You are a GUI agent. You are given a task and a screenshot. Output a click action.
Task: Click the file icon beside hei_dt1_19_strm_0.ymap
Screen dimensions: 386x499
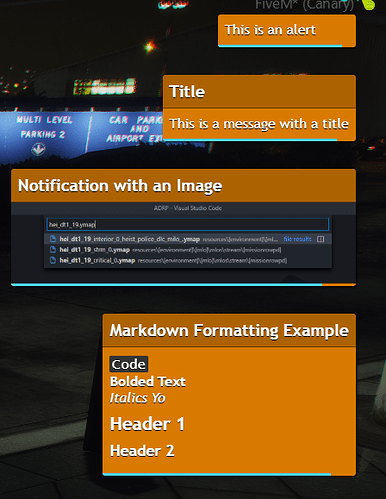53,249
